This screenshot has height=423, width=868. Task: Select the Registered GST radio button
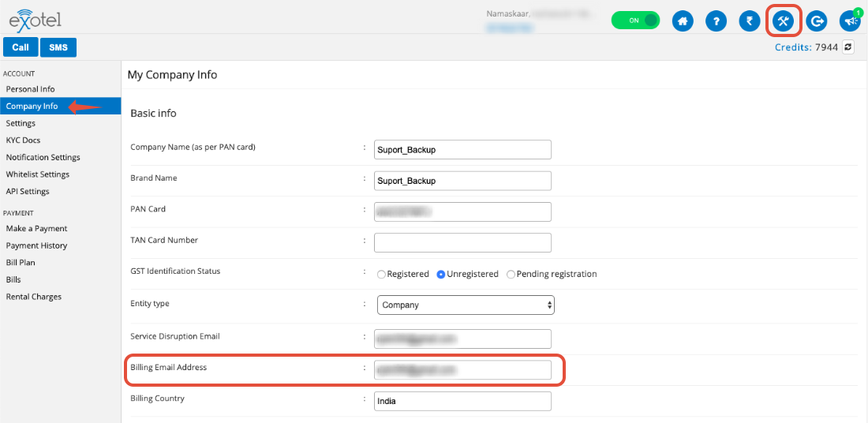(x=381, y=274)
